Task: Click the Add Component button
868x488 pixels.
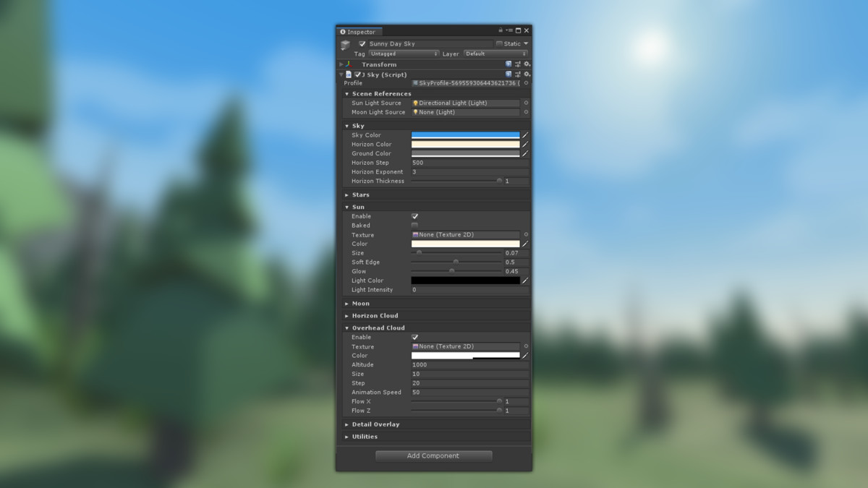Action: (x=433, y=455)
